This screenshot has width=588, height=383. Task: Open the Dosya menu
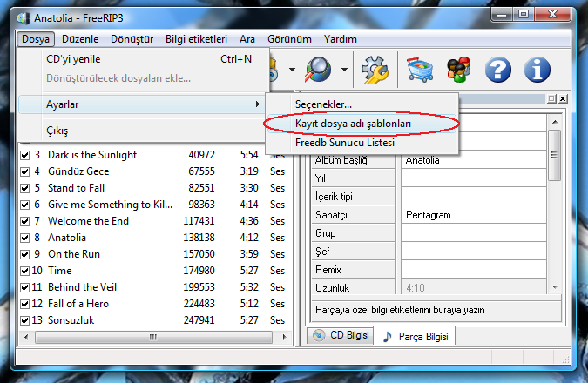pos(35,39)
